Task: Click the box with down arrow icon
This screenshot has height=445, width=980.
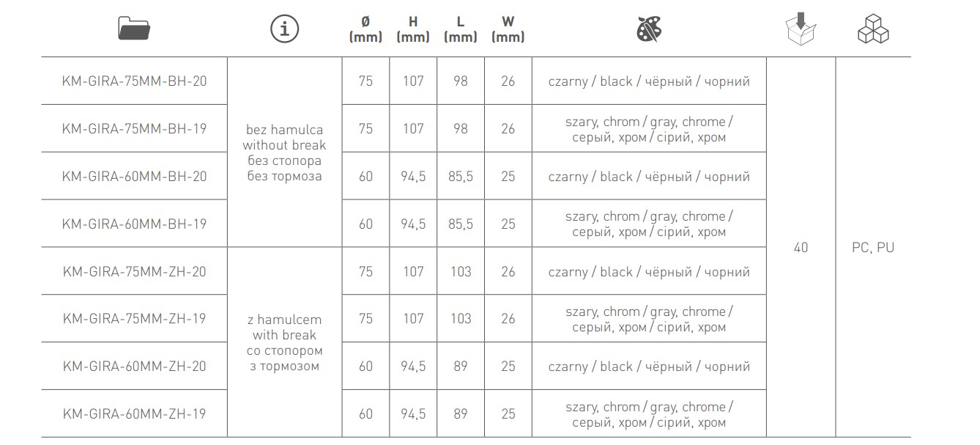Action: (x=801, y=29)
